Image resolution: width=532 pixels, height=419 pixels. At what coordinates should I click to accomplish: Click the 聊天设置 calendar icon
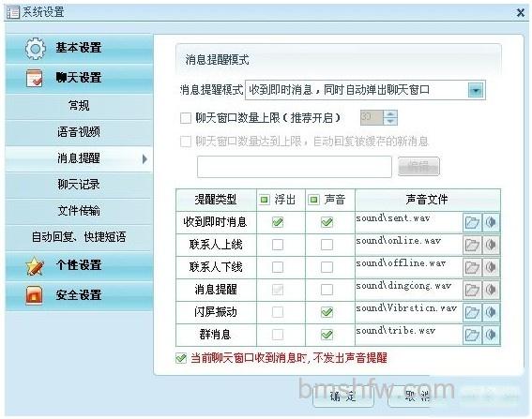(x=35, y=78)
